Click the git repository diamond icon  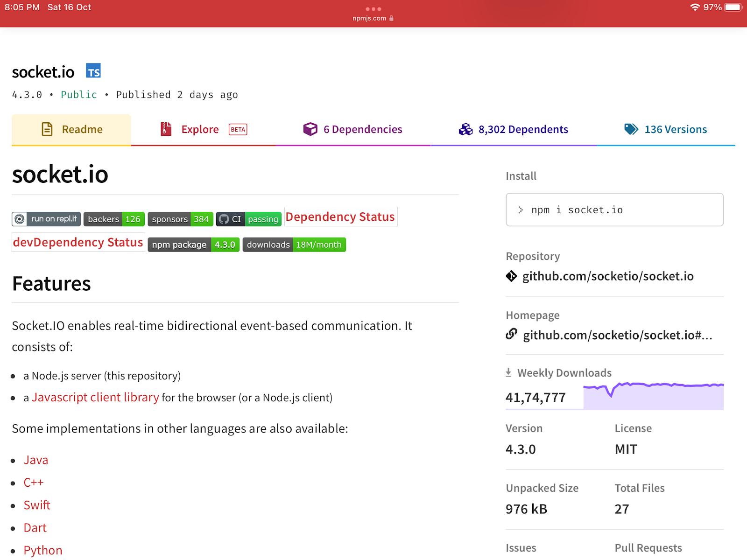[x=511, y=276]
